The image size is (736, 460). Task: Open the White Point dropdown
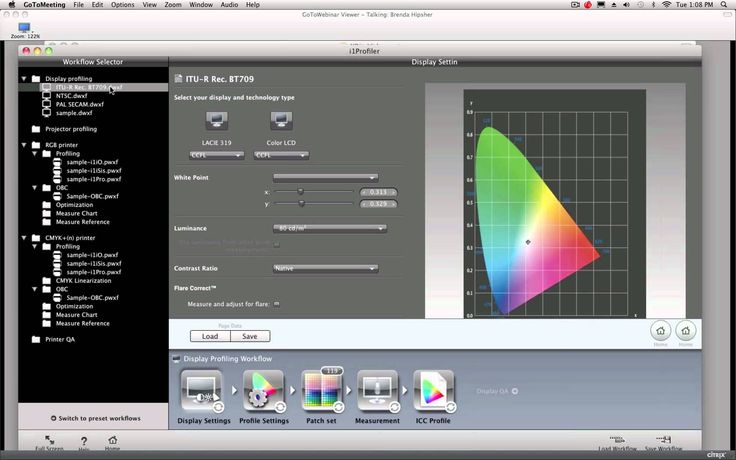(x=326, y=177)
